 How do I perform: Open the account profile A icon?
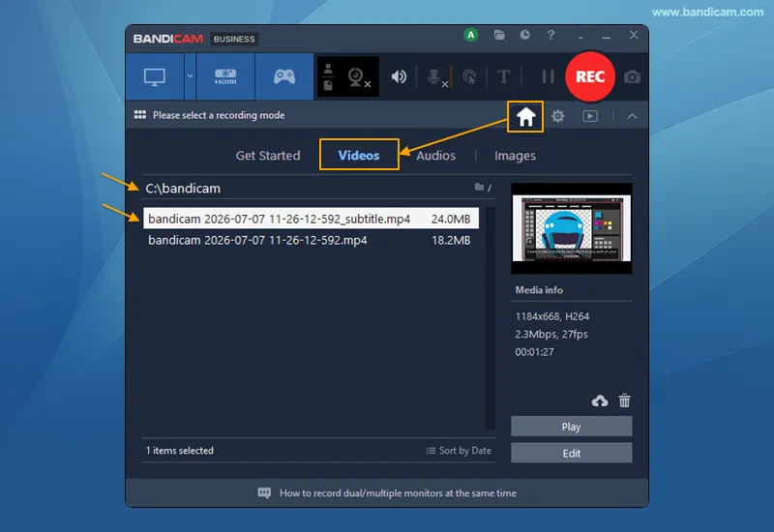point(471,35)
